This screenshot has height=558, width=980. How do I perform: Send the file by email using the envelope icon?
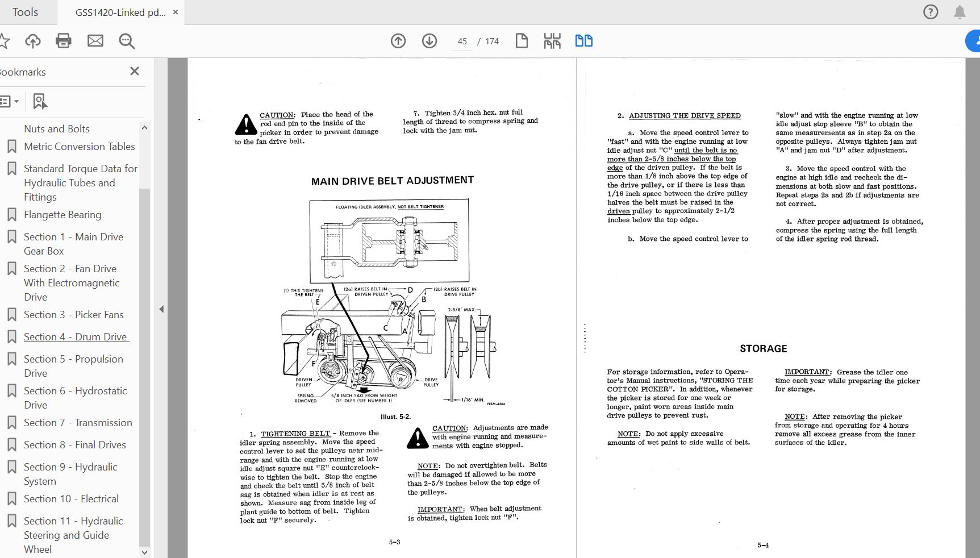[x=95, y=41]
